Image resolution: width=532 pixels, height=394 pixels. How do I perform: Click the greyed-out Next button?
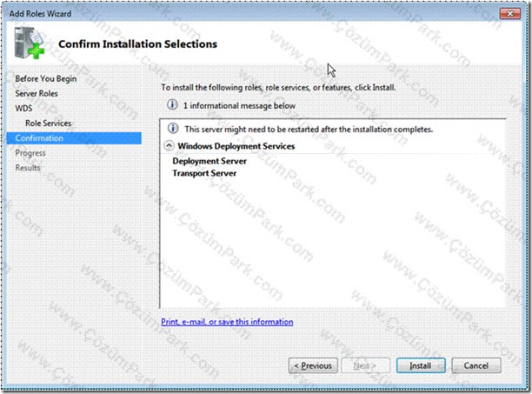365,365
